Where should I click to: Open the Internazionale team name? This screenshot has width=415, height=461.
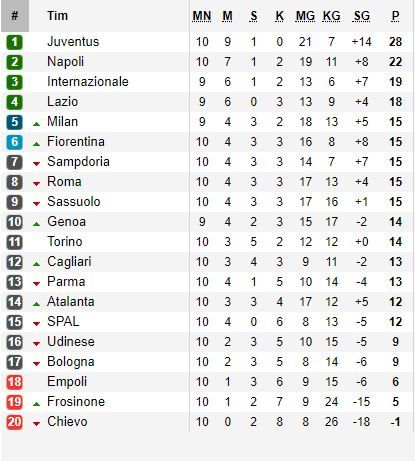pyautogui.click(x=88, y=82)
